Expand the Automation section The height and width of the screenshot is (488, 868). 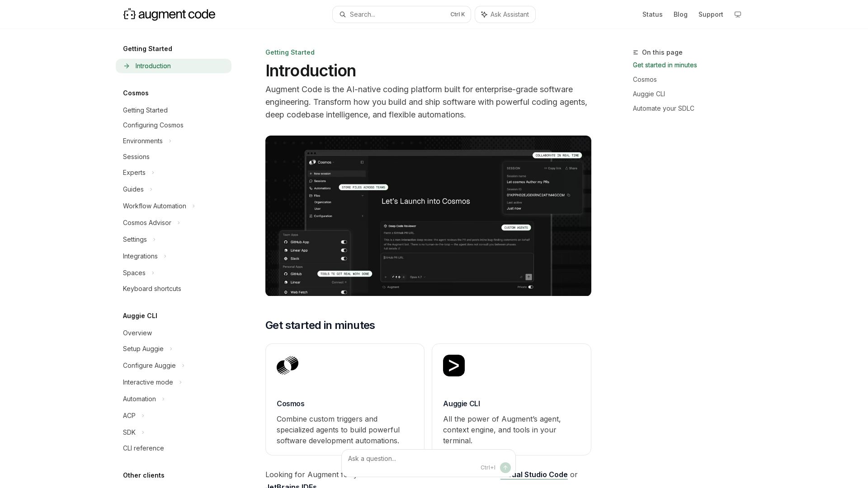click(x=163, y=399)
